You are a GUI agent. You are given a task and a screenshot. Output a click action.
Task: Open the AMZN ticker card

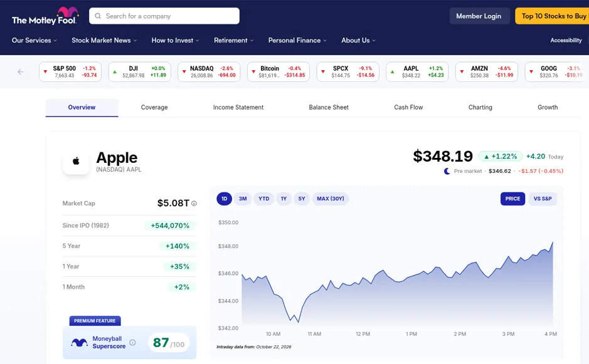point(487,71)
